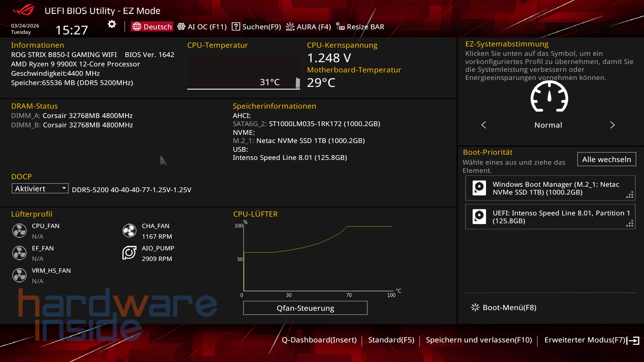Click the Alle wechseln button
Image resolution: width=644 pixels, height=362 pixels.
(606, 159)
